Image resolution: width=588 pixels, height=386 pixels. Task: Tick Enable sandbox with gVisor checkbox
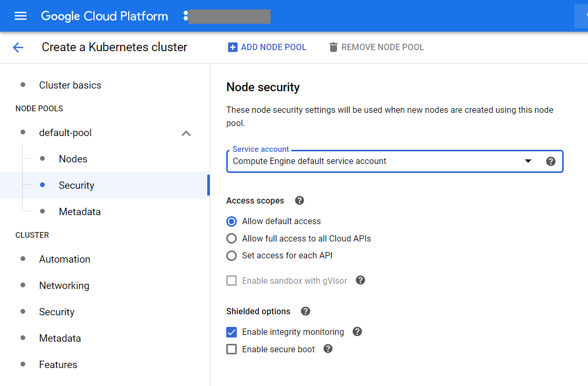(232, 281)
